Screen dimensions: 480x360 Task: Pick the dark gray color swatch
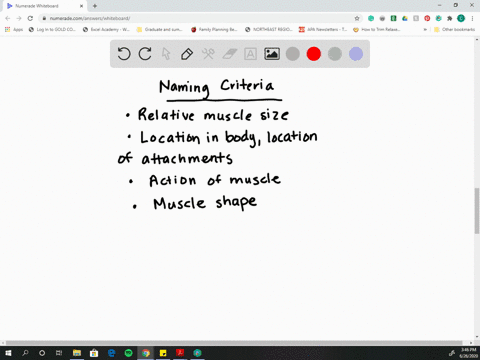(x=293, y=54)
